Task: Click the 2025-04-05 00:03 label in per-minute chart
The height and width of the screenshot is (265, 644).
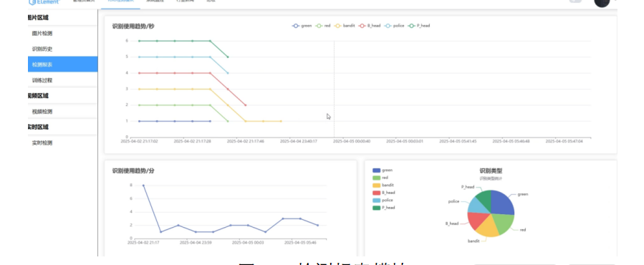Action: tap(248, 242)
